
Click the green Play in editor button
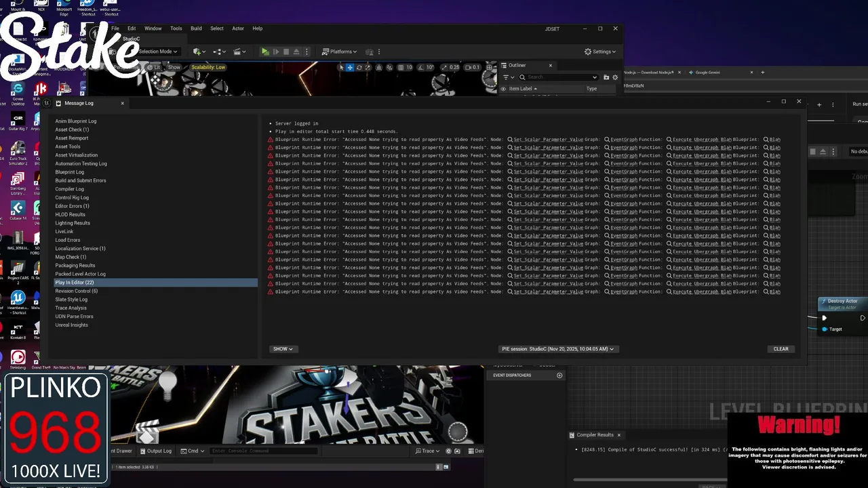(265, 52)
